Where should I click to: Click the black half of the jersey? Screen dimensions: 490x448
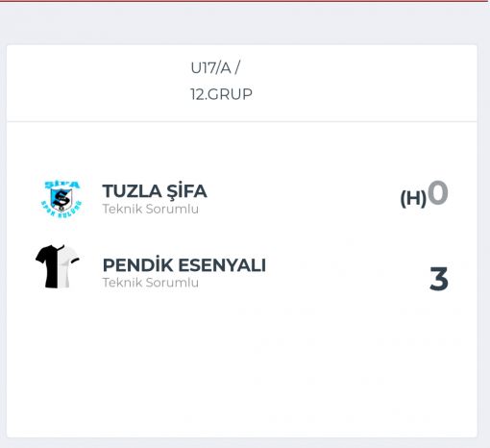point(47,266)
